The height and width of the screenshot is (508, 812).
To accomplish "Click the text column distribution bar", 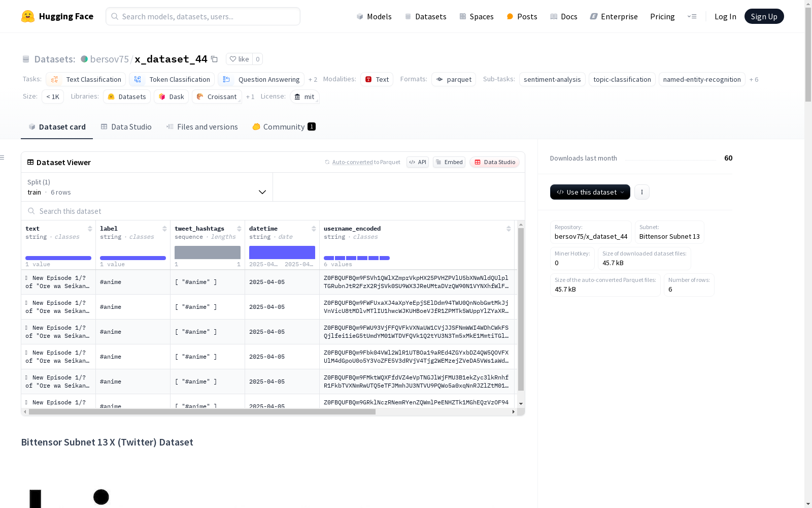I will (58, 258).
